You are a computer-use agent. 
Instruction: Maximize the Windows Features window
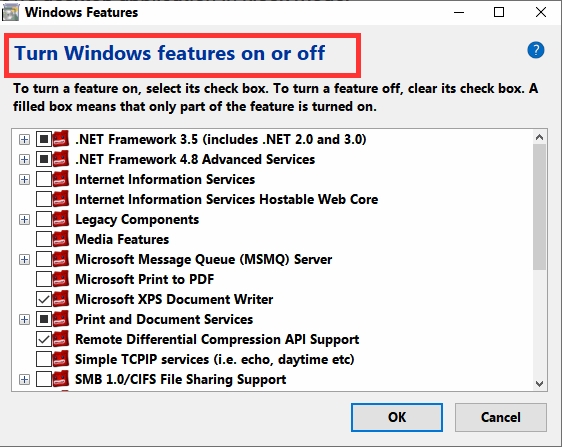pos(499,13)
